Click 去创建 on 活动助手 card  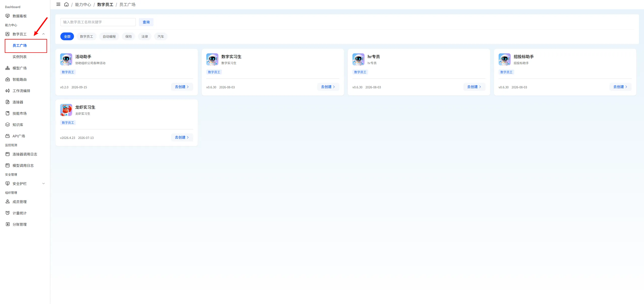[182, 87]
